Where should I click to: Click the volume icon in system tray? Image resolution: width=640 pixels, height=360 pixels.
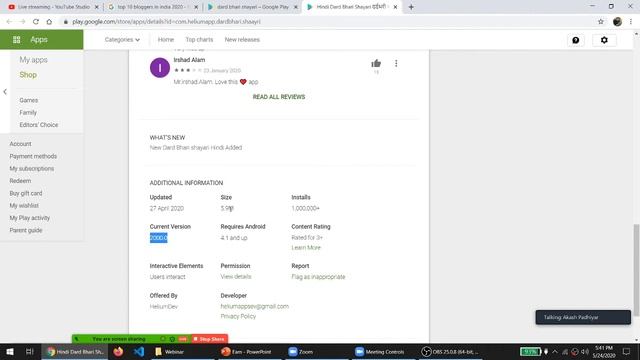coord(585,352)
